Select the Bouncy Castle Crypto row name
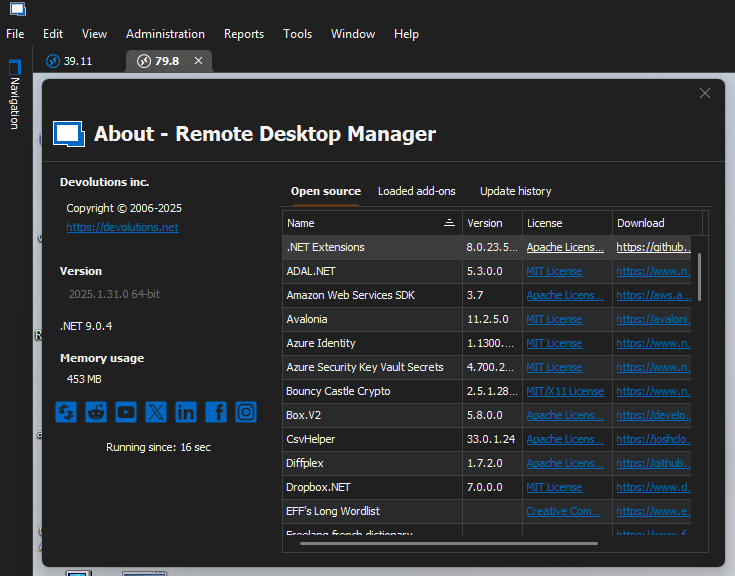This screenshot has width=735, height=576. (338, 391)
